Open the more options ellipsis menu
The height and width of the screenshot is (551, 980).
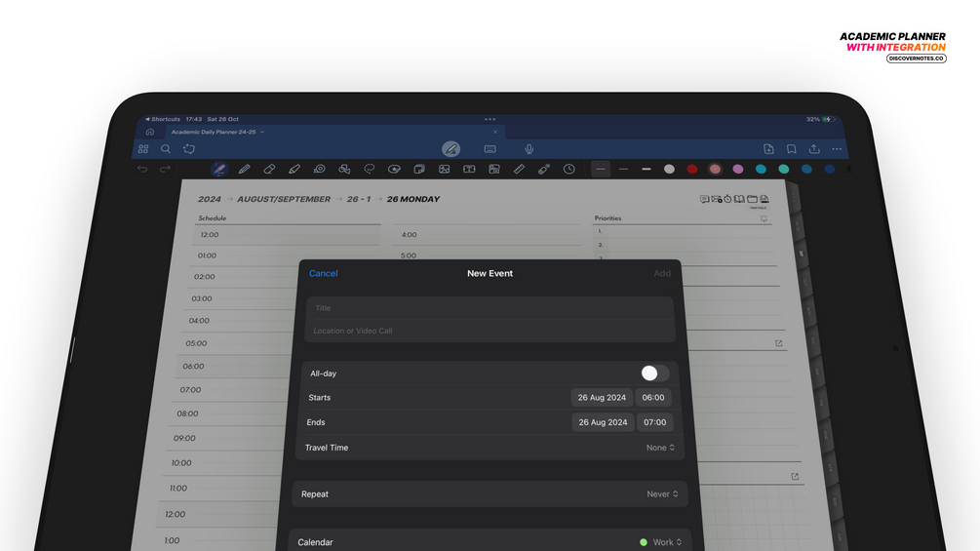837,148
